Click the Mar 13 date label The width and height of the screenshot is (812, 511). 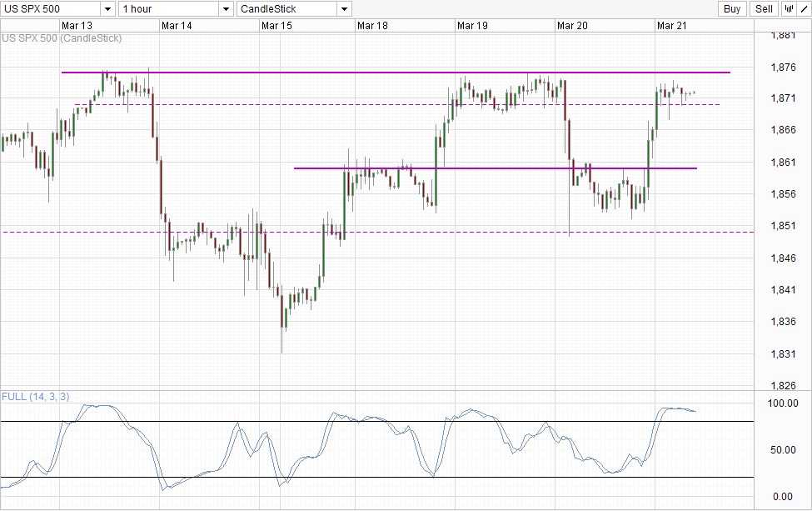[x=77, y=26]
